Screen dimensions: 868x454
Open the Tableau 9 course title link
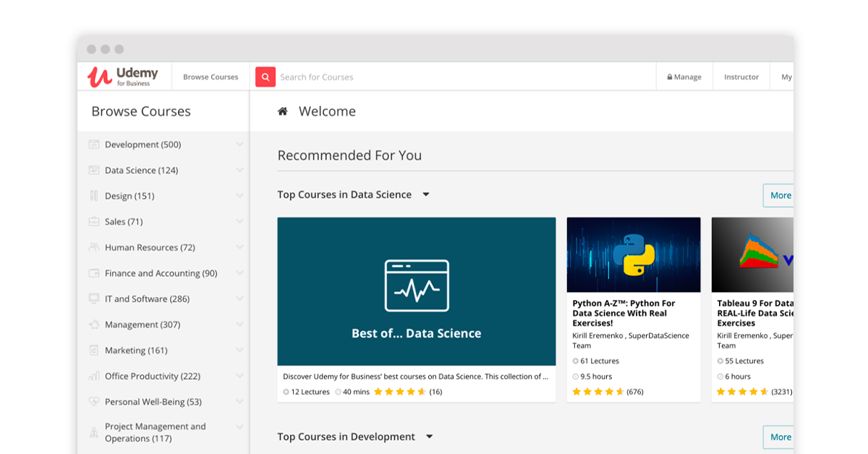coord(755,313)
